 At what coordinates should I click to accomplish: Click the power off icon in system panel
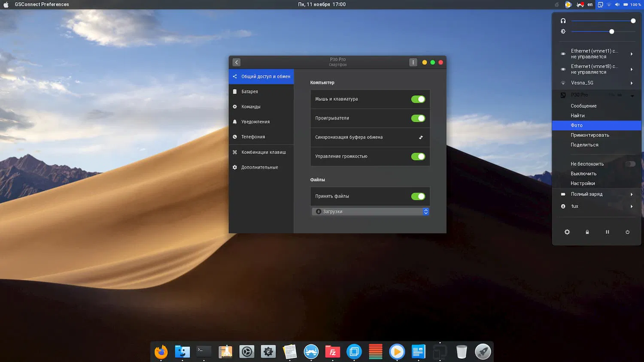pyautogui.click(x=627, y=232)
